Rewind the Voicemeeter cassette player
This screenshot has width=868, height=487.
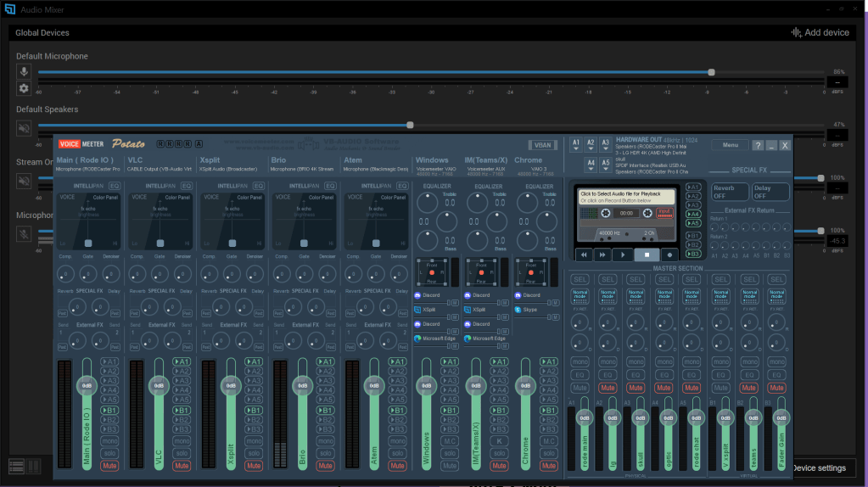[584, 255]
